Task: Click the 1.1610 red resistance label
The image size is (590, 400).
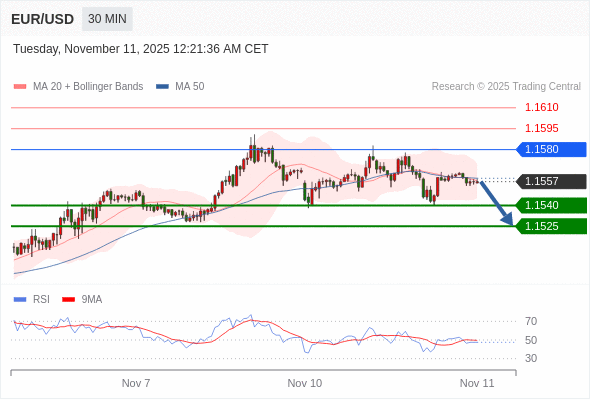Action: (x=542, y=108)
